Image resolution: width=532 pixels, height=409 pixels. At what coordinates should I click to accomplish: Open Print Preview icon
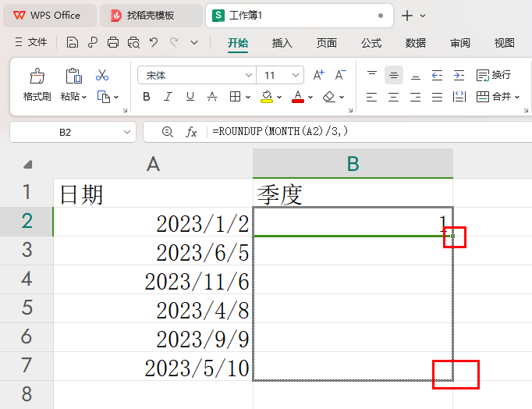click(x=133, y=43)
